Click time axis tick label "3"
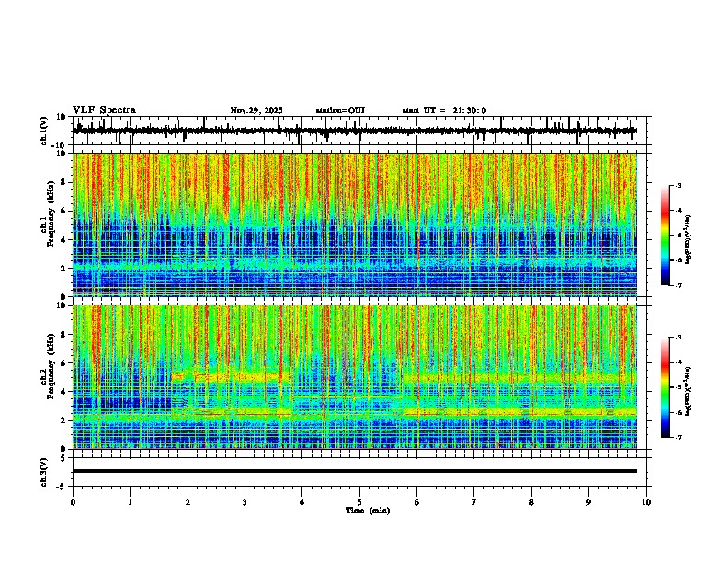The width and height of the screenshot is (728, 563). point(245,502)
